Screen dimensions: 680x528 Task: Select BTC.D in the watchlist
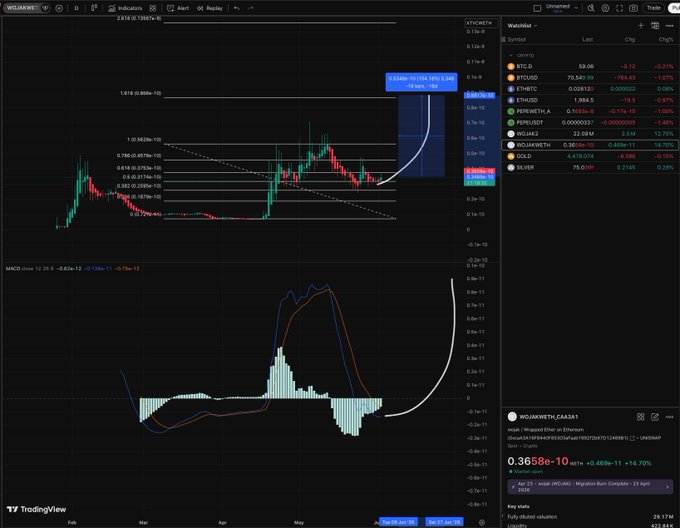[591, 66]
